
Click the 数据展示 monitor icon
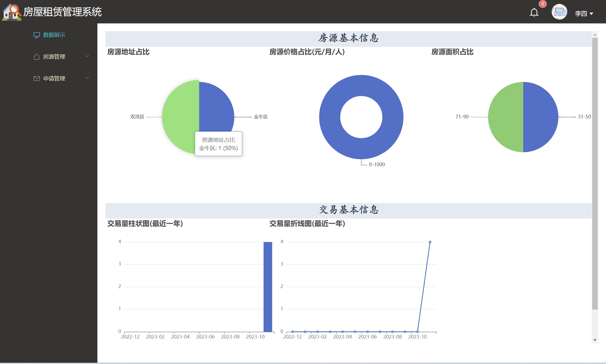36,35
